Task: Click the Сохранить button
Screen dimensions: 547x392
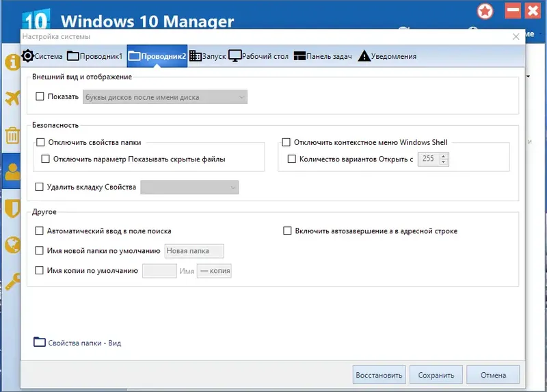Action: click(x=436, y=375)
